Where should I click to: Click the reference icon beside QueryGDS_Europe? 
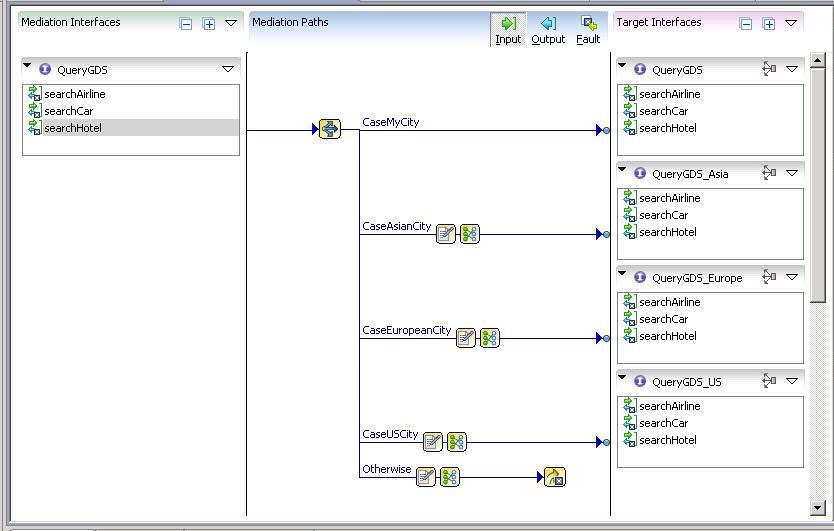769,277
